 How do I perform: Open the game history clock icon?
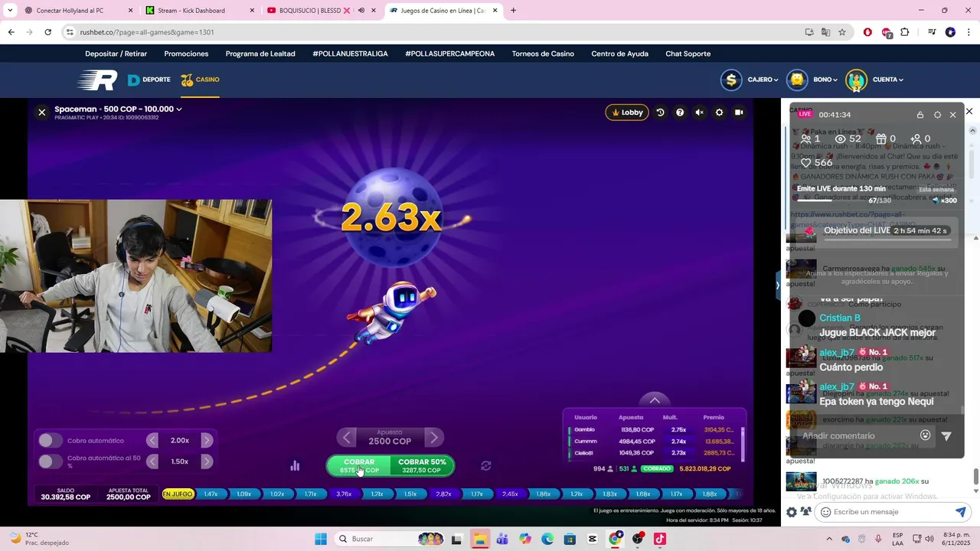click(x=660, y=112)
